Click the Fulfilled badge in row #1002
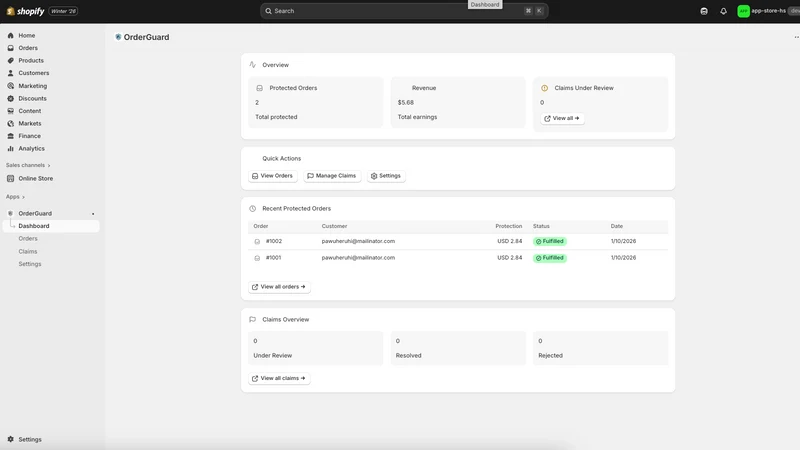This screenshot has height=450, width=800. tap(549, 241)
